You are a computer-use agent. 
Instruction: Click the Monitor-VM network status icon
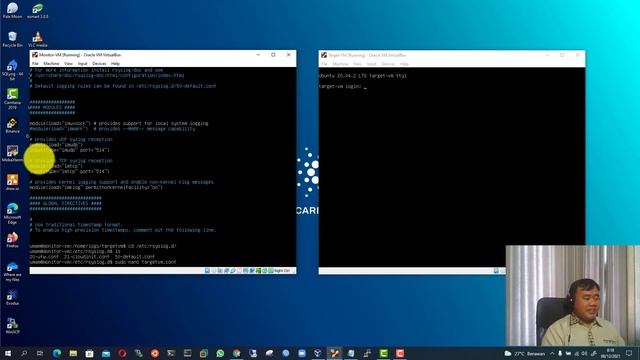pyautogui.click(x=227, y=271)
